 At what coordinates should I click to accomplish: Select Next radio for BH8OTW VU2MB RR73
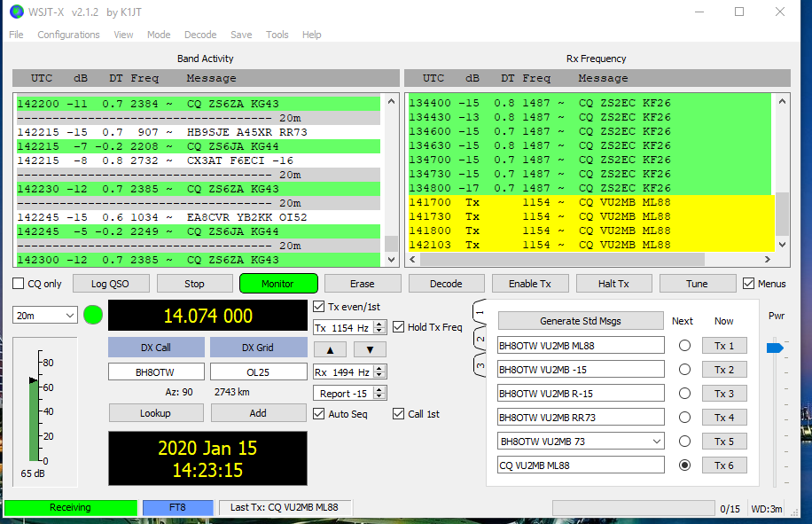click(x=684, y=418)
